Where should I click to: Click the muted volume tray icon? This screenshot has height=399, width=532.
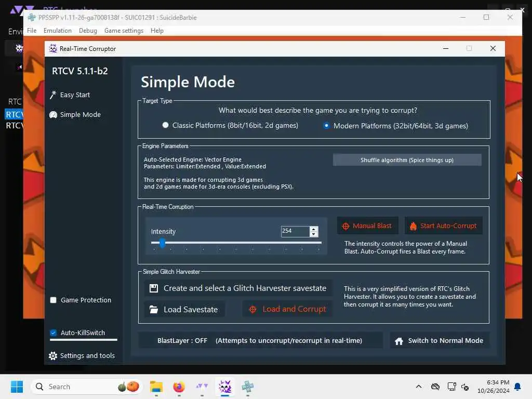(x=465, y=387)
